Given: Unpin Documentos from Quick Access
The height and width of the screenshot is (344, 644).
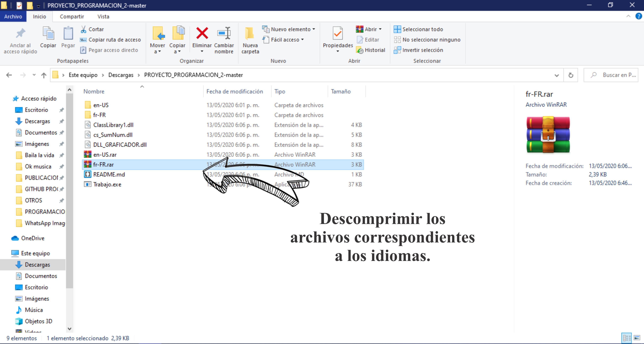Looking at the screenshot, I should (x=62, y=133).
